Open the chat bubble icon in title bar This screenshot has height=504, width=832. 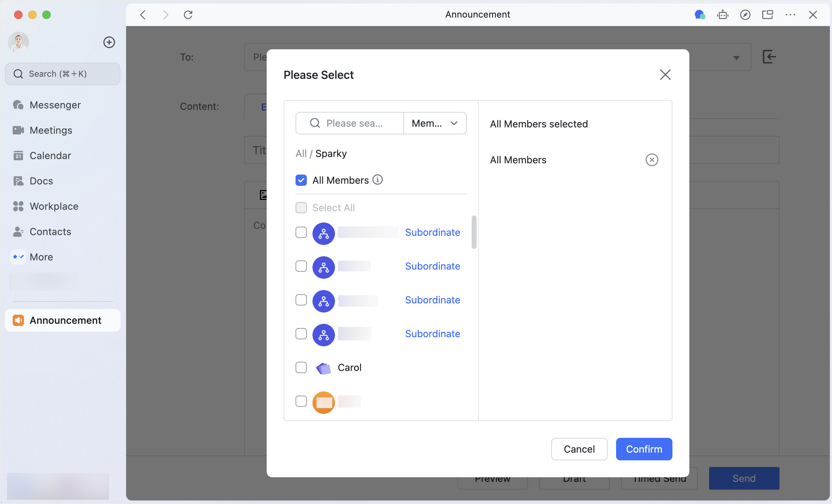coord(700,15)
